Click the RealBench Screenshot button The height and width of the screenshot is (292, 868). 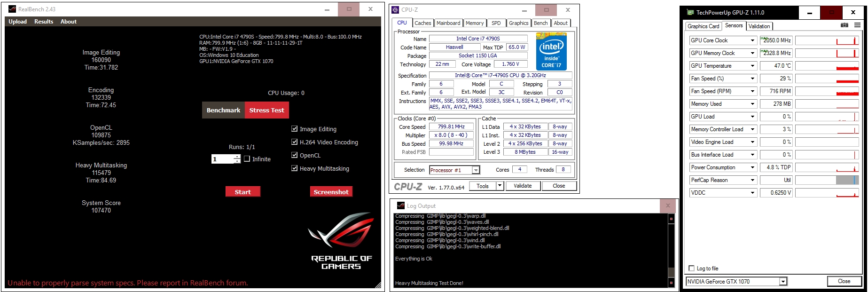tap(331, 192)
